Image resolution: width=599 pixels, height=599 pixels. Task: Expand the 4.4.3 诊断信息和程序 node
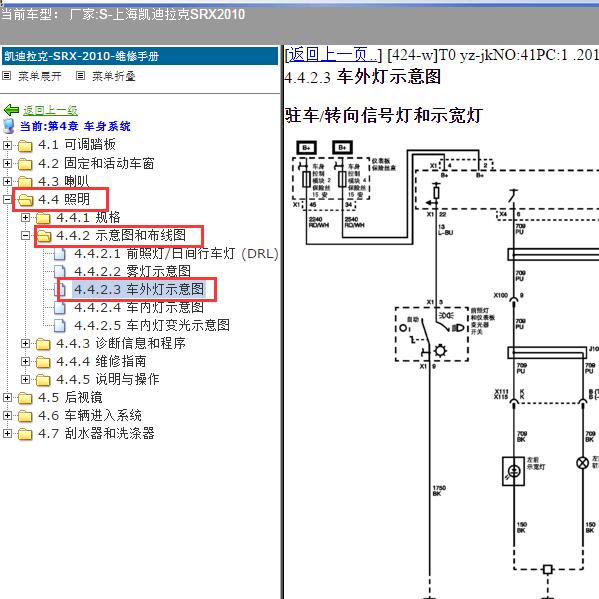coord(25,343)
